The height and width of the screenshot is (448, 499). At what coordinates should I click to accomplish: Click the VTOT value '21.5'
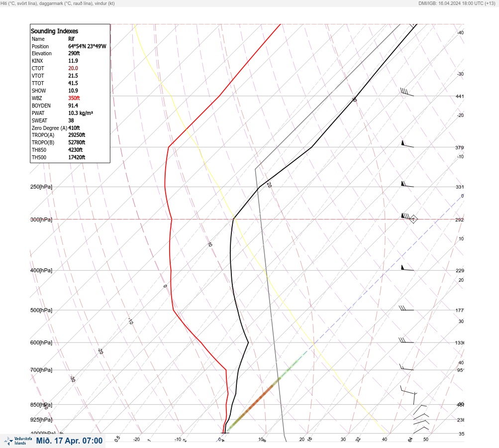tap(73, 76)
